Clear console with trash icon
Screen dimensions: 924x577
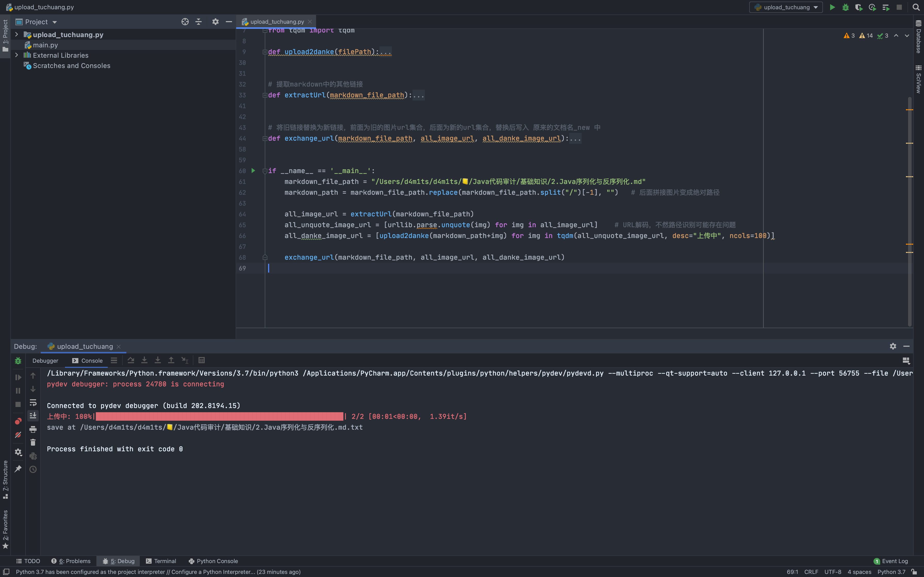[33, 442]
